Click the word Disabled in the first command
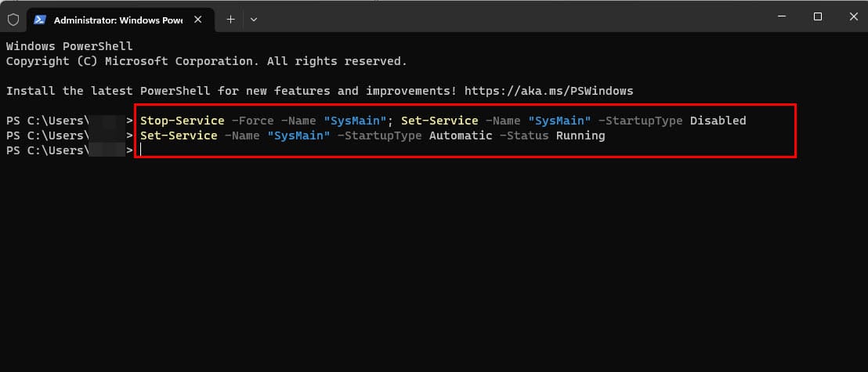 pyautogui.click(x=718, y=121)
